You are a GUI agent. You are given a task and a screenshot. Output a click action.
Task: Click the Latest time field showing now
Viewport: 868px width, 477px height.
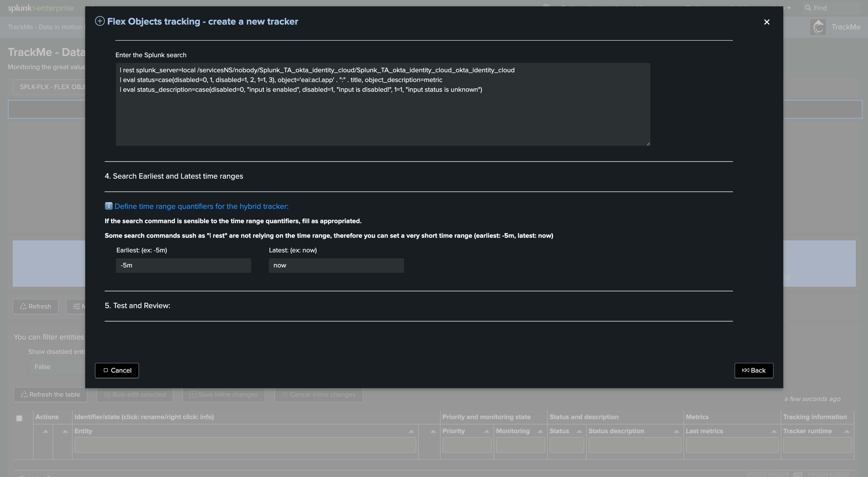(x=336, y=265)
